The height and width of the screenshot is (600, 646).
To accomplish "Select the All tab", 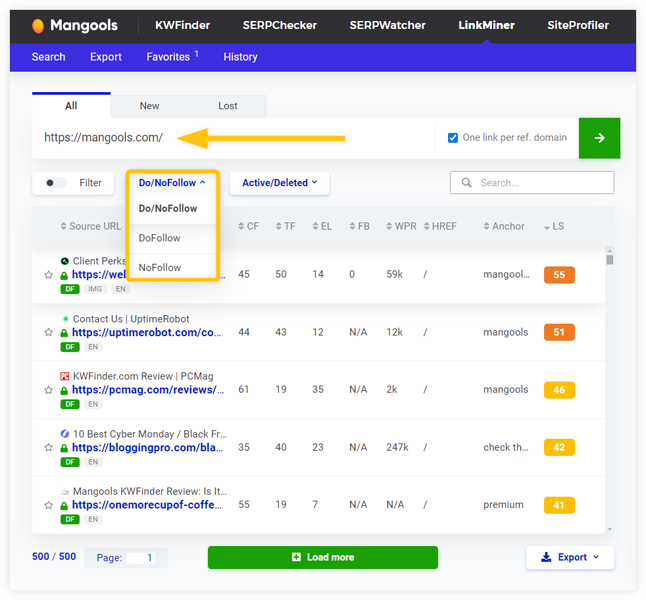I will (71, 106).
